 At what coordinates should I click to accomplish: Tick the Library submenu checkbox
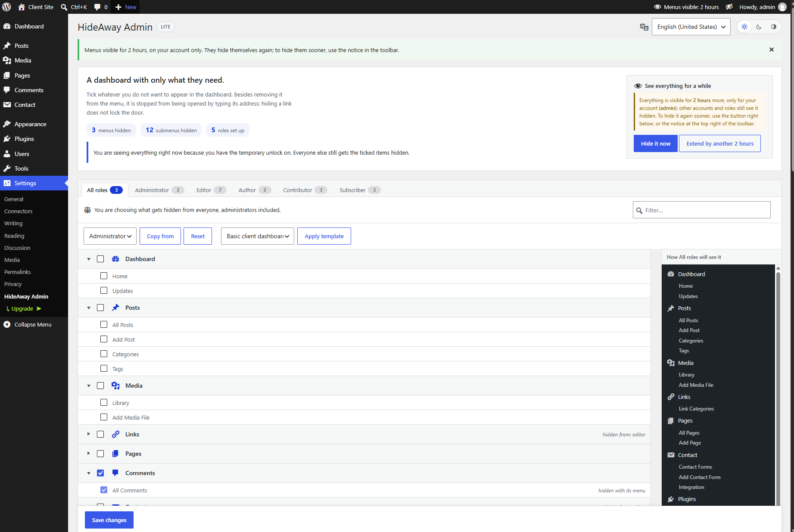coord(104,402)
